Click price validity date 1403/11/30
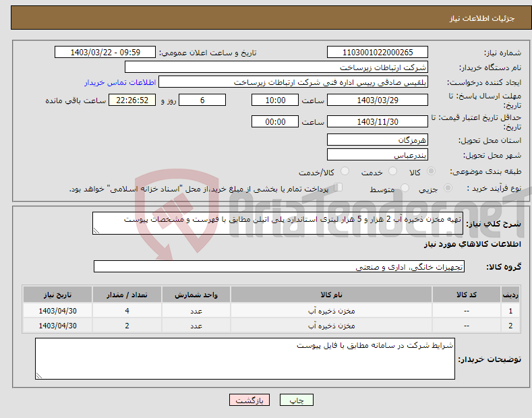 pos(378,121)
